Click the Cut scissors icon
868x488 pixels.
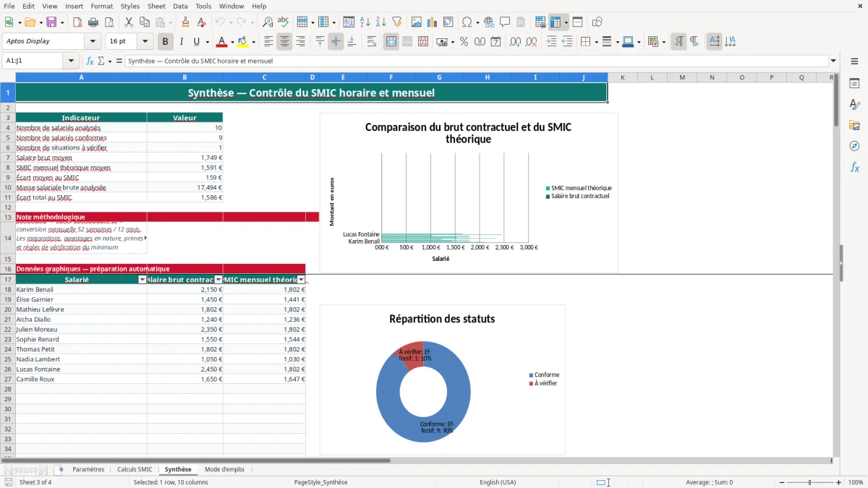point(129,22)
